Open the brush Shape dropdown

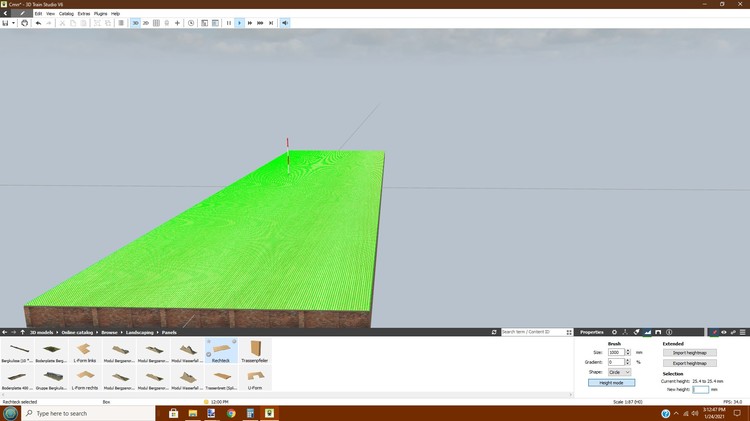619,372
